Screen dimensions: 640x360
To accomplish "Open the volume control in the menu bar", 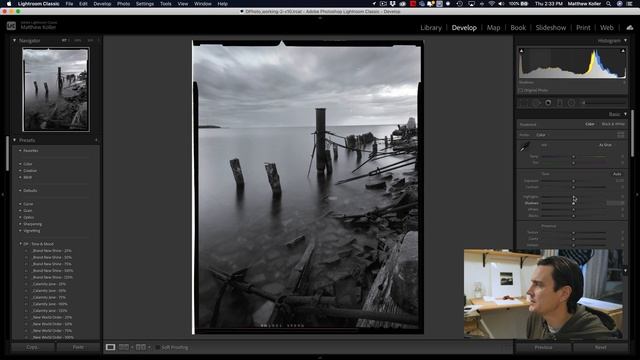I will [x=501, y=4].
